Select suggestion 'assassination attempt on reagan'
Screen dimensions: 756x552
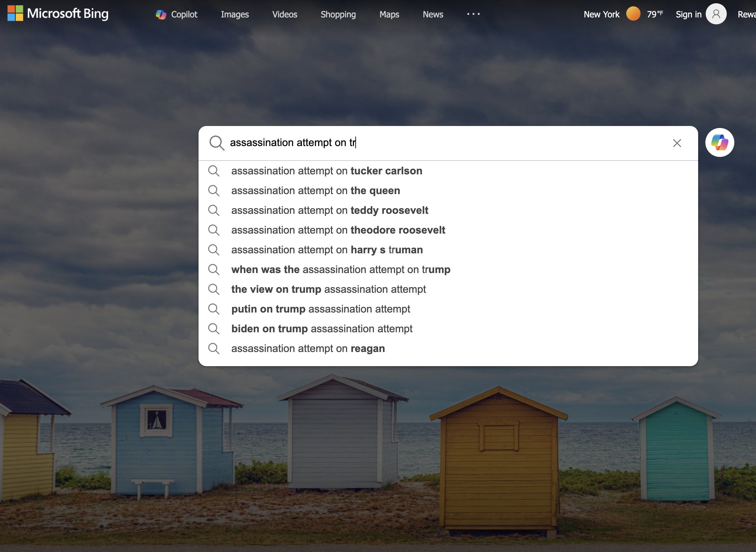pos(448,348)
